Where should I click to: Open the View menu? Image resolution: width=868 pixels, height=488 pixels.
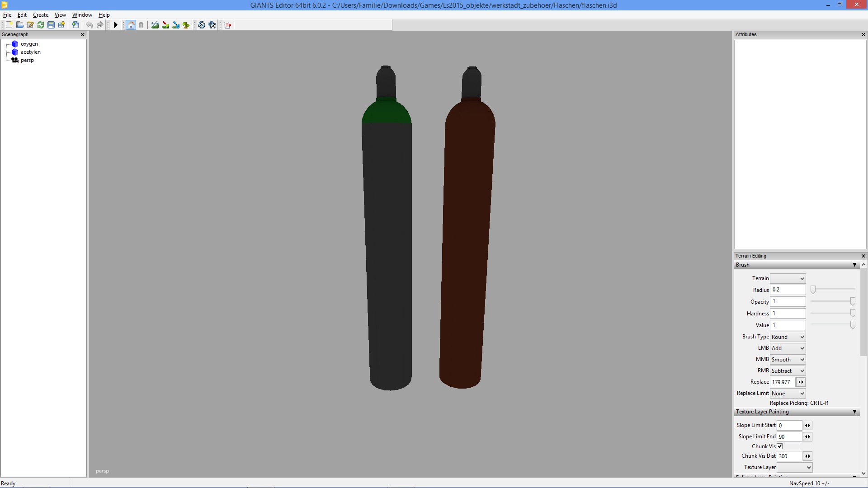pos(60,15)
